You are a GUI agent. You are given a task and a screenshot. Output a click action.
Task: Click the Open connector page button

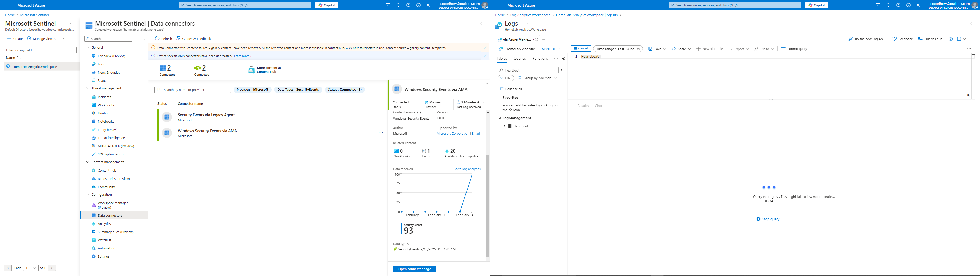pos(414,269)
